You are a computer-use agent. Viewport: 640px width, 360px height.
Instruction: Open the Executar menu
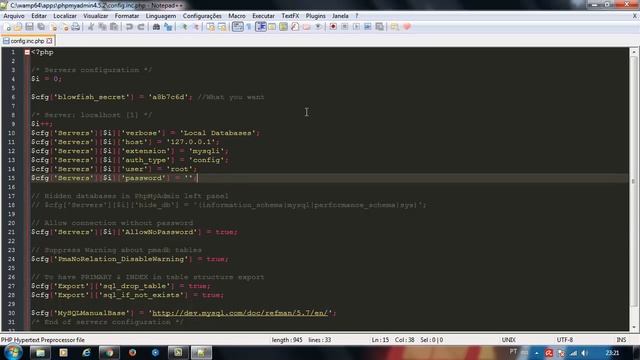tap(263, 16)
